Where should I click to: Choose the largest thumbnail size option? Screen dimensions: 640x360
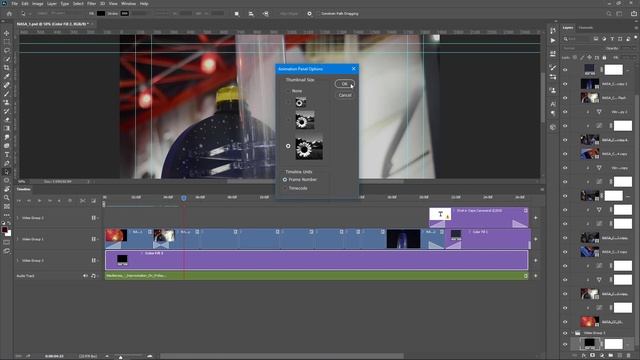[x=288, y=146]
